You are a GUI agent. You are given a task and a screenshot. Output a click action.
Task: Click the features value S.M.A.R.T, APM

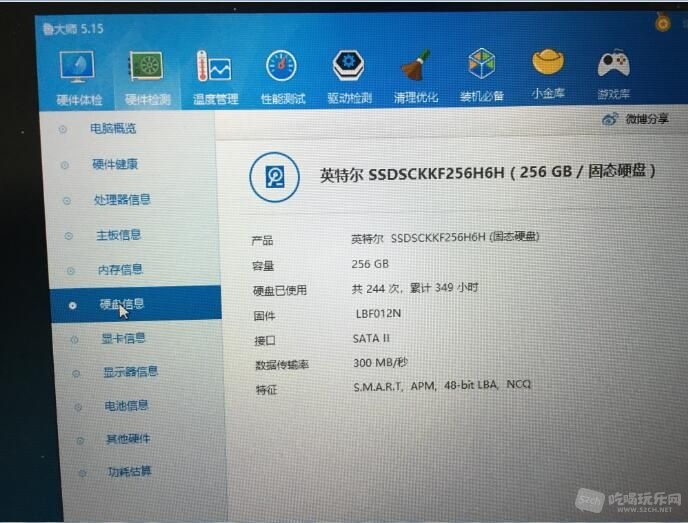coord(442,386)
